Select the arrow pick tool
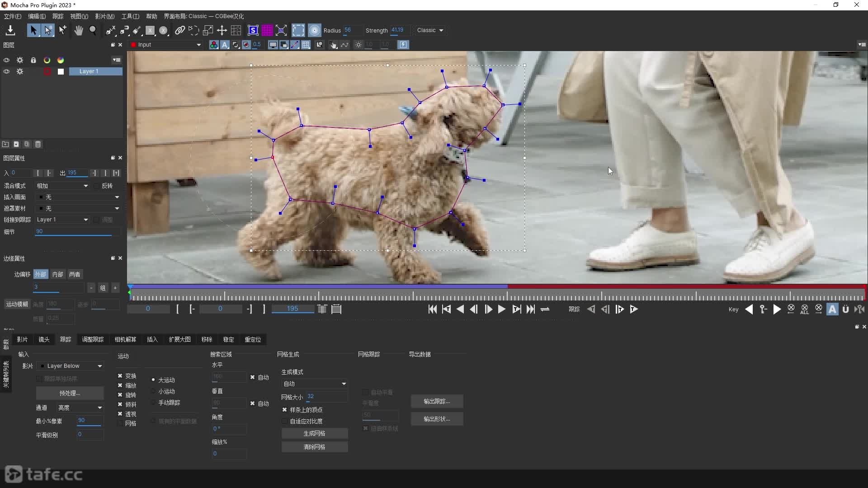 33,30
